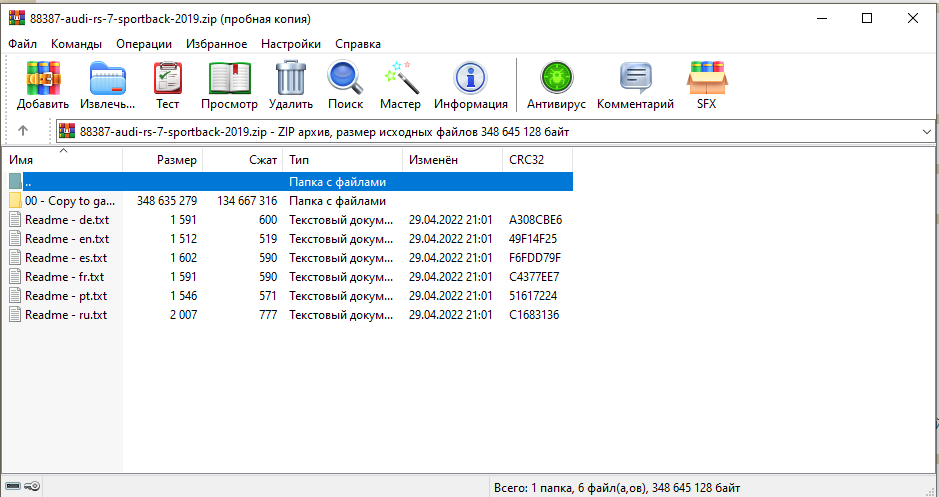Select the file name Readme - en.txt
The width and height of the screenshot is (939, 497).
click(x=67, y=239)
